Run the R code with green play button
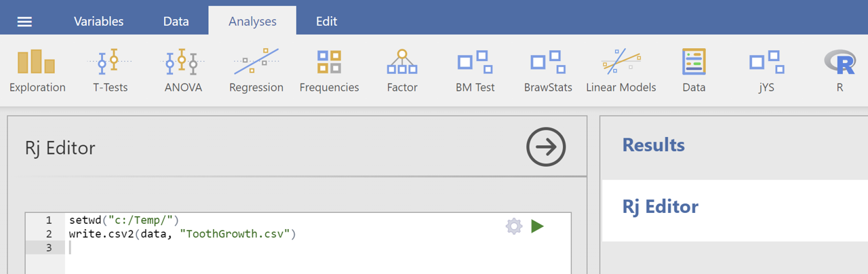 pyautogui.click(x=538, y=226)
